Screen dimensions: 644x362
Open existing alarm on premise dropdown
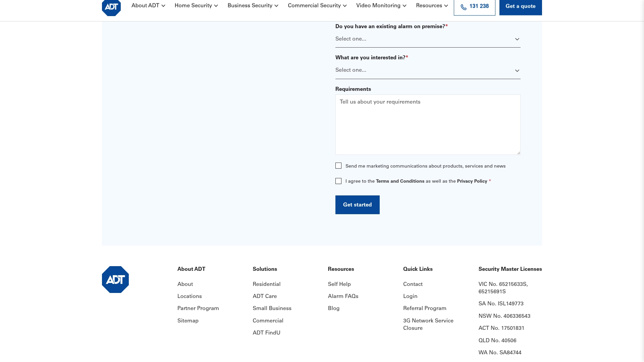point(428,39)
